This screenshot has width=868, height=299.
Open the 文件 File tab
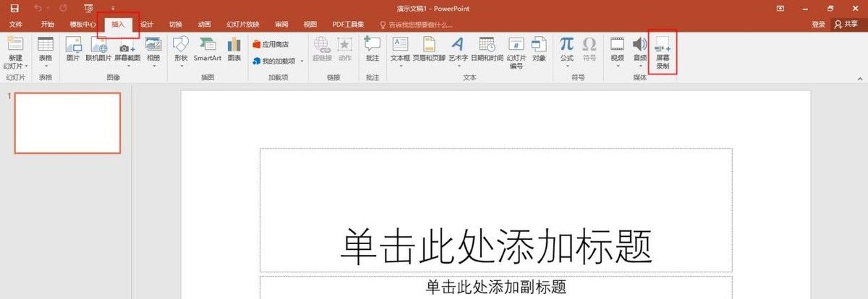point(15,25)
